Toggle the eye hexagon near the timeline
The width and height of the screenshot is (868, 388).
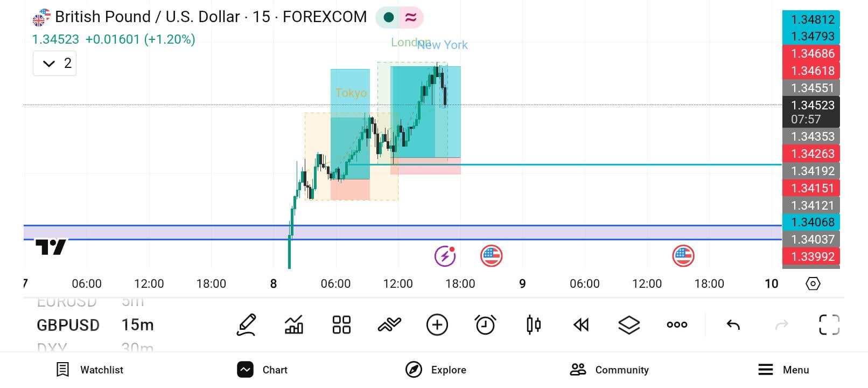[x=813, y=283]
